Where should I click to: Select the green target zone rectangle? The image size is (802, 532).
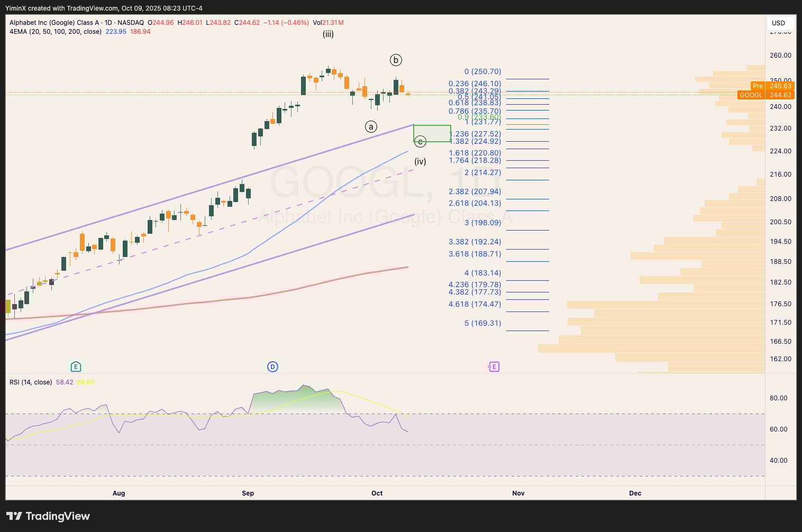[x=432, y=133]
